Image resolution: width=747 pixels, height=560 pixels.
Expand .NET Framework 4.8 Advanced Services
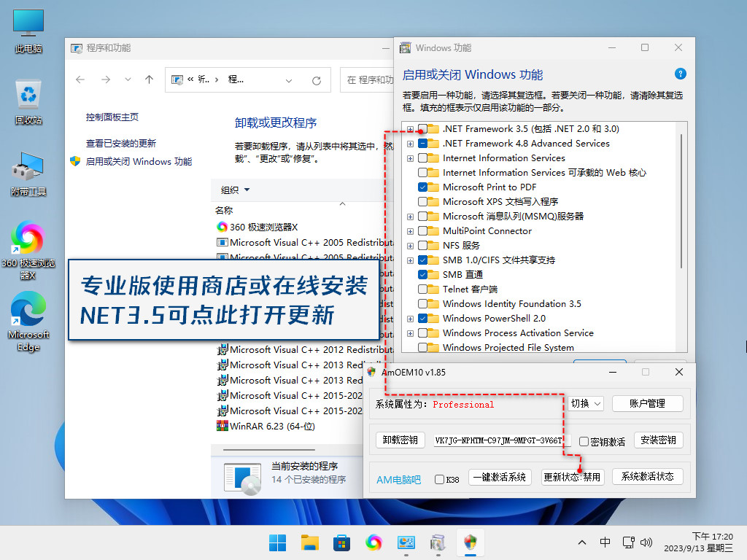click(410, 144)
